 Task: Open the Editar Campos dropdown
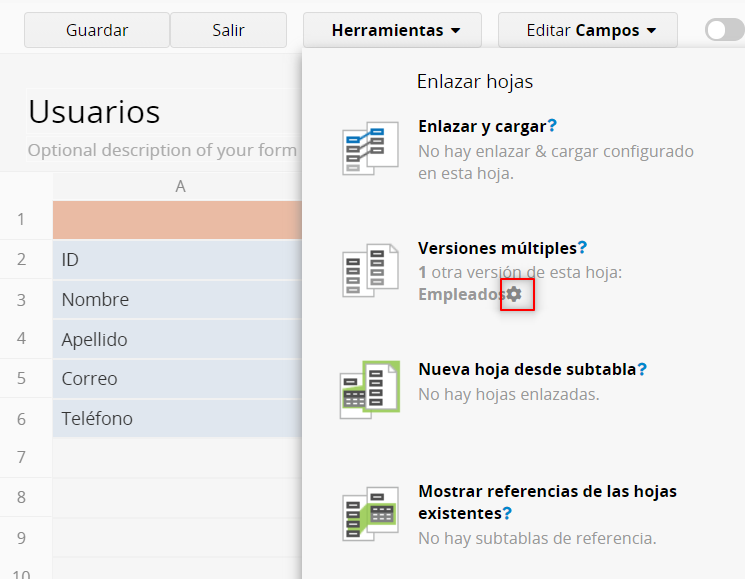pos(587,30)
